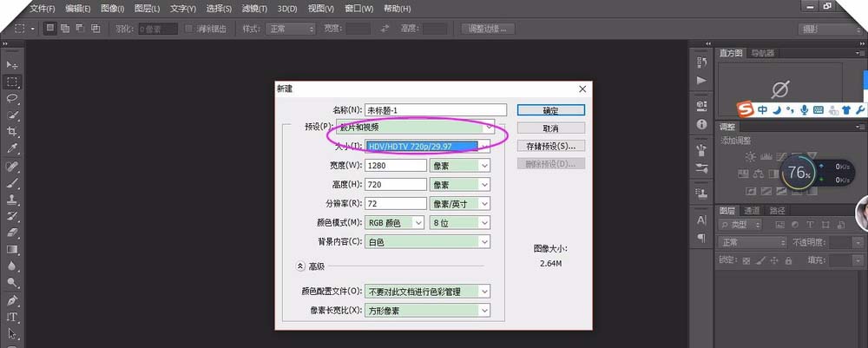Click the 确定 OK button
Viewport: 868px width, 348px height.
coord(550,110)
